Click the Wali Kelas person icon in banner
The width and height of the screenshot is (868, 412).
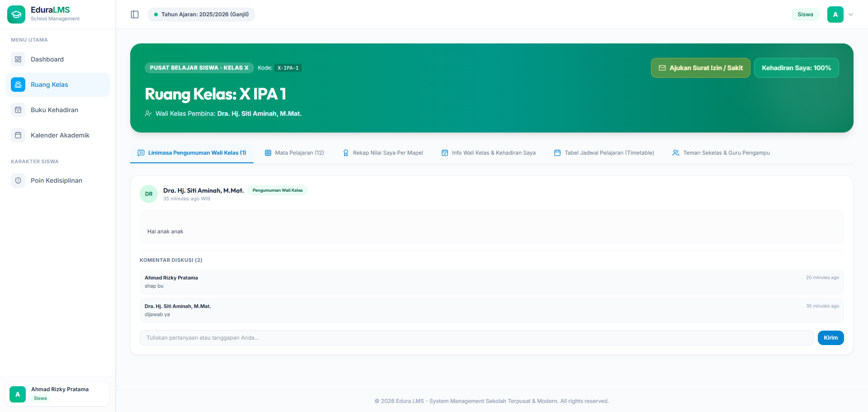pyautogui.click(x=148, y=114)
